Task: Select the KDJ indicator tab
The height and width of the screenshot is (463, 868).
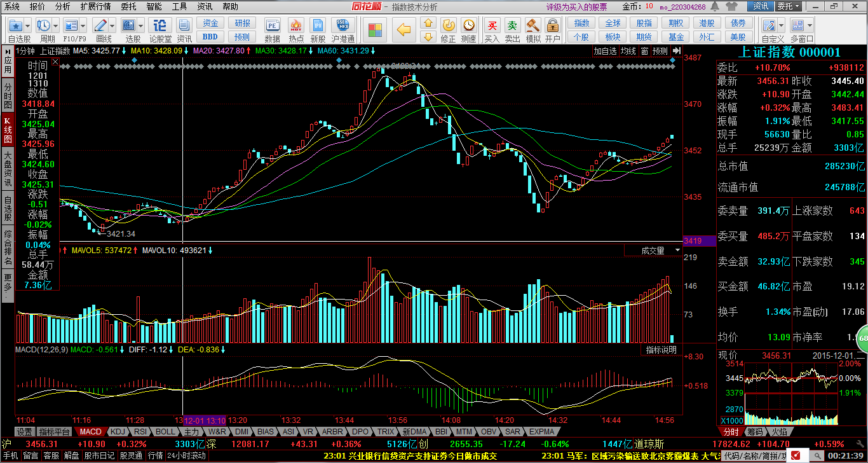Action: point(118,431)
